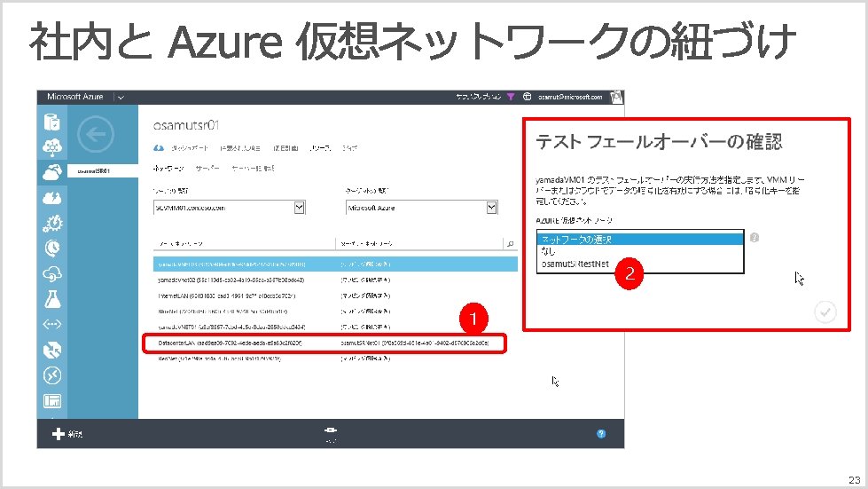Click the gray help icon beside the network dropdown
The width and height of the screenshot is (868, 489).
(x=754, y=238)
